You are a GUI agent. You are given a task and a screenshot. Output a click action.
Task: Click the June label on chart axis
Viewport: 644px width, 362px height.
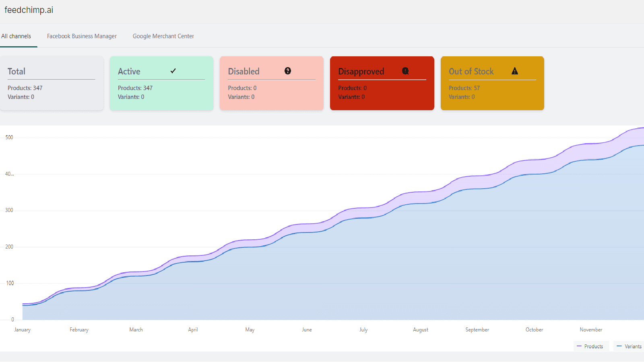(307, 330)
